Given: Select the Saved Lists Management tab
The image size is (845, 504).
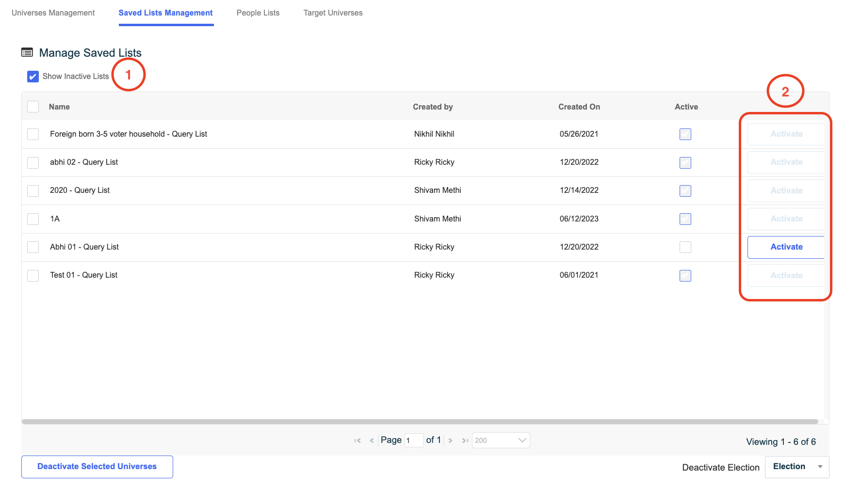Looking at the screenshot, I should (x=166, y=13).
